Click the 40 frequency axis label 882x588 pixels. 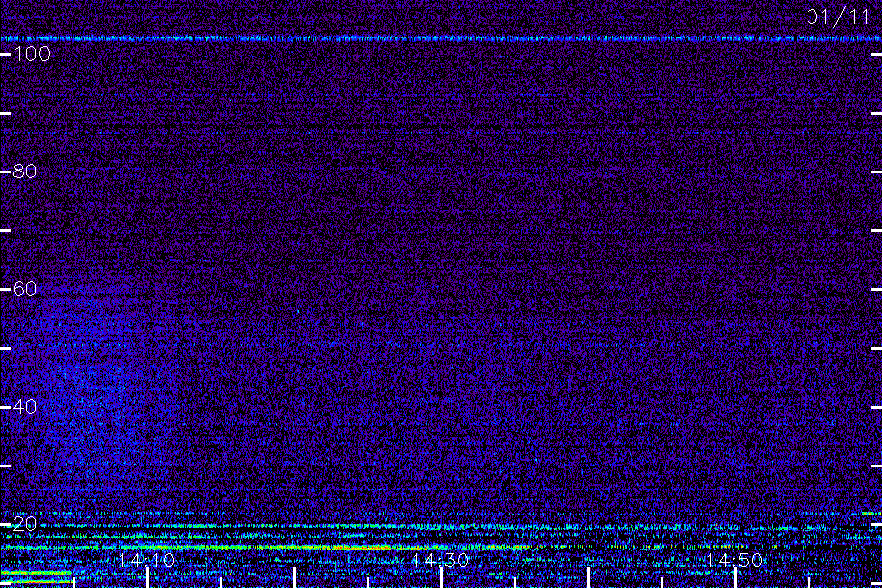25,407
